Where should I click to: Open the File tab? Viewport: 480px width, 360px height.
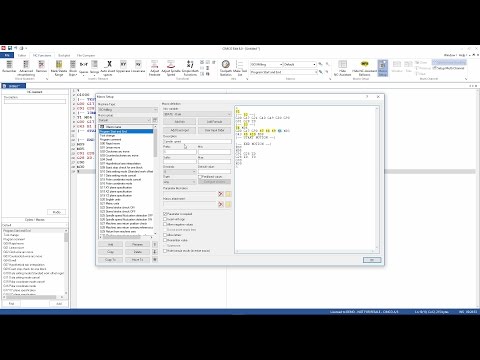7,55
